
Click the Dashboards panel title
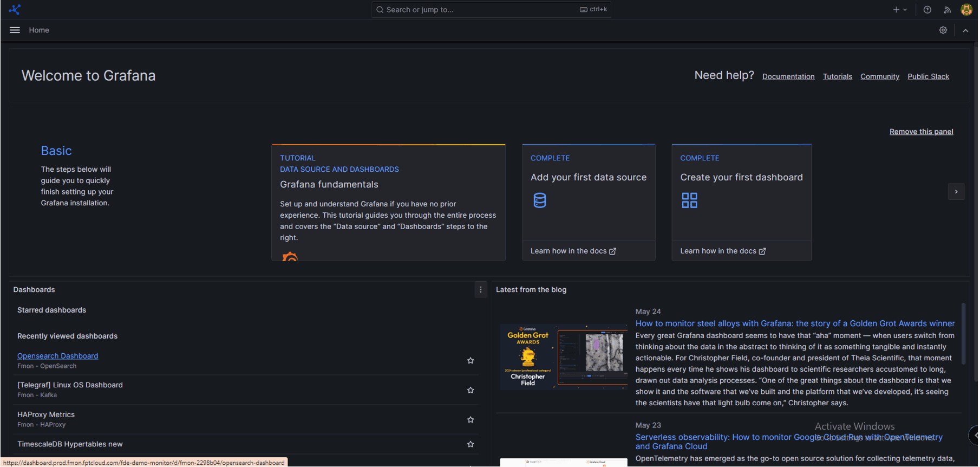(x=34, y=290)
